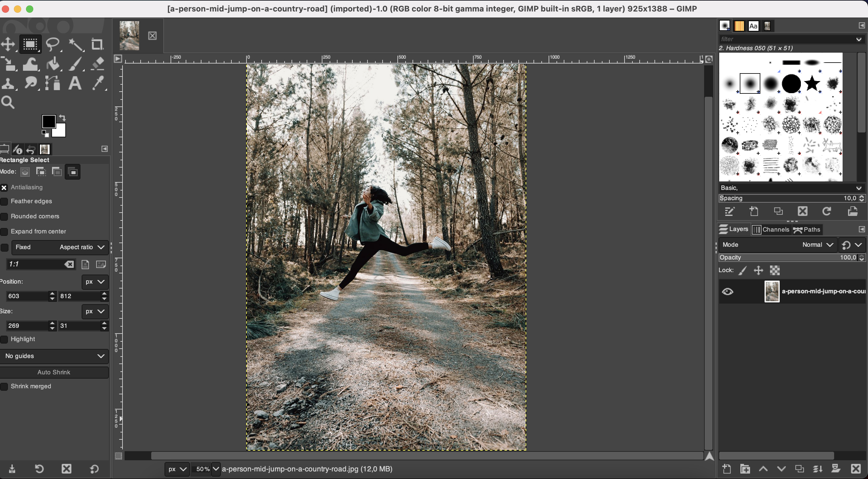Click the black foreground color swatch
This screenshot has height=479, width=868.
(x=48, y=121)
